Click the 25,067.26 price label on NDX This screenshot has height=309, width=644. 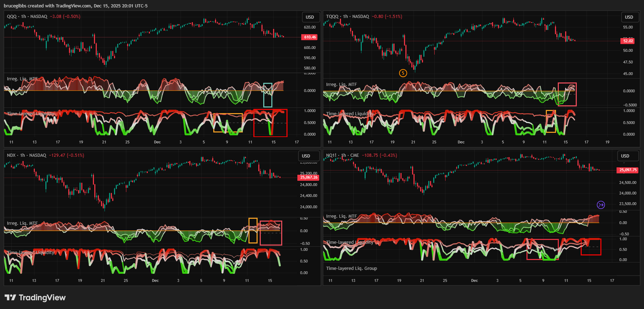309,177
